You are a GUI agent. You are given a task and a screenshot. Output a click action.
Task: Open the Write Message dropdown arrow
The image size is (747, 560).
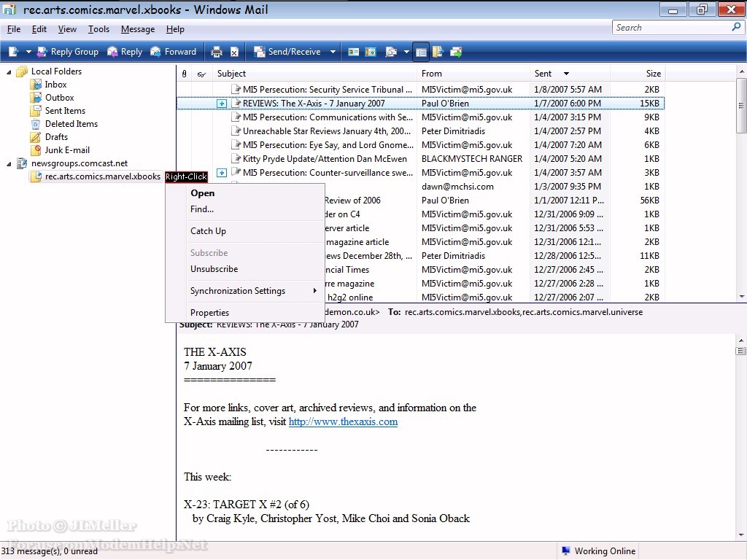[x=28, y=52]
